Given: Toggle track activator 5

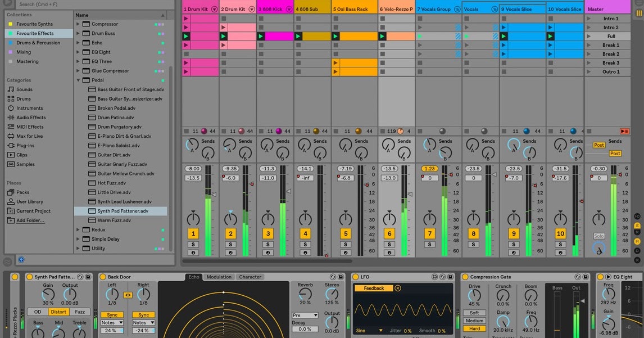Looking at the screenshot, I should 346,233.
